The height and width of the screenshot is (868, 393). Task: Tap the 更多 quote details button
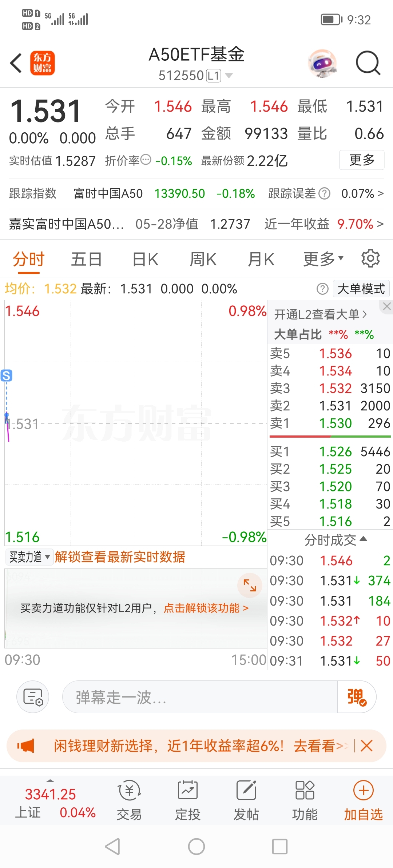(362, 160)
